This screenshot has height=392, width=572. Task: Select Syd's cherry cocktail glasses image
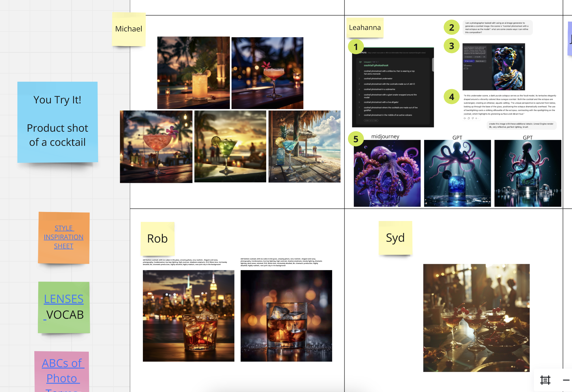coord(476,318)
